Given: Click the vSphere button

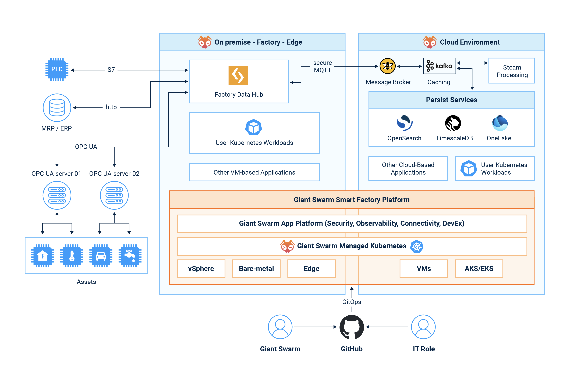Looking at the screenshot, I should [x=201, y=269].
